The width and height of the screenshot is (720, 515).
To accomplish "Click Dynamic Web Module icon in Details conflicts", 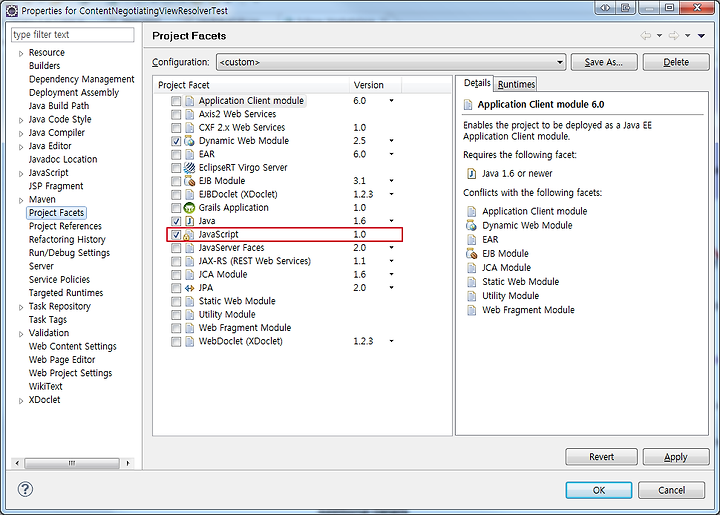I will click(471, 225).
